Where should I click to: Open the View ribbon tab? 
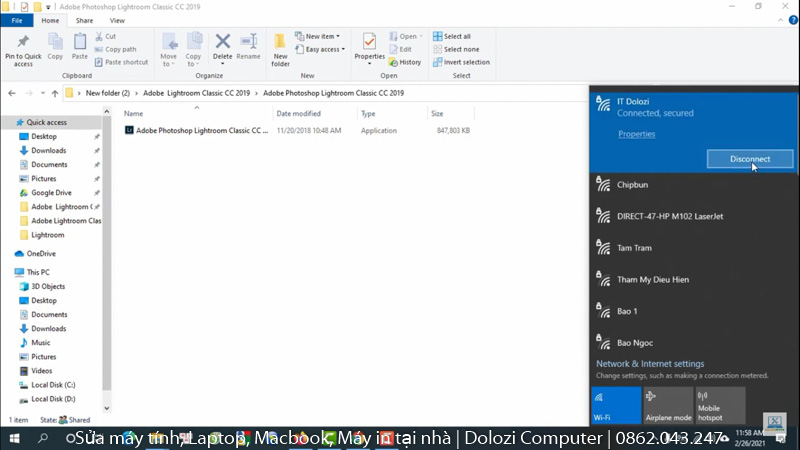click(117, 20)
